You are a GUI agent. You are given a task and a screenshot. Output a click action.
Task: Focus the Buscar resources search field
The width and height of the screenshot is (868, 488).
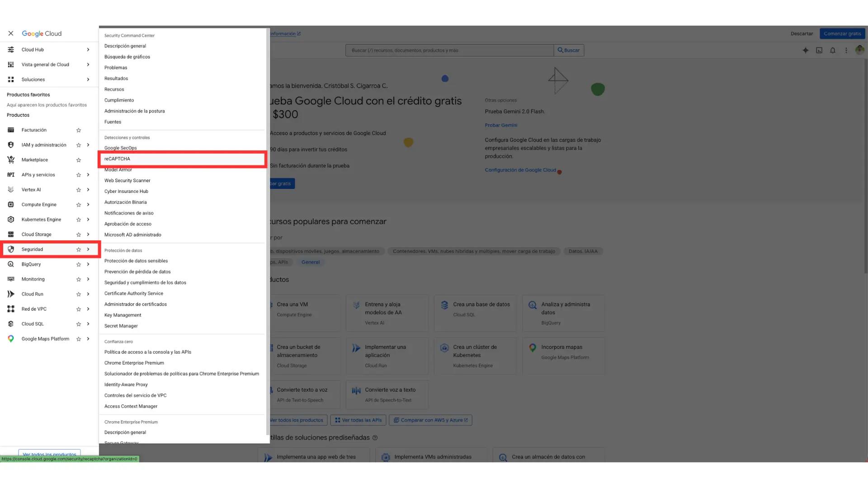tap(449, 50)
